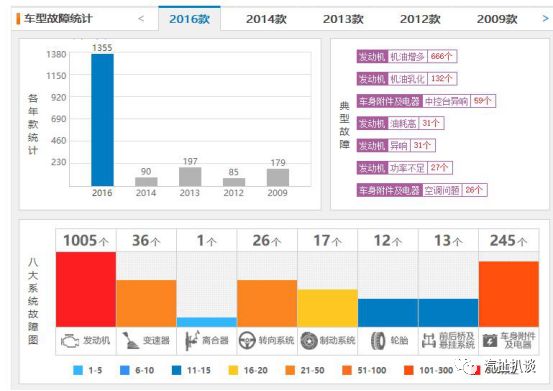Click the steering wheel (转向系统) icon
553x391 pixels.
(x=247, y=341)
